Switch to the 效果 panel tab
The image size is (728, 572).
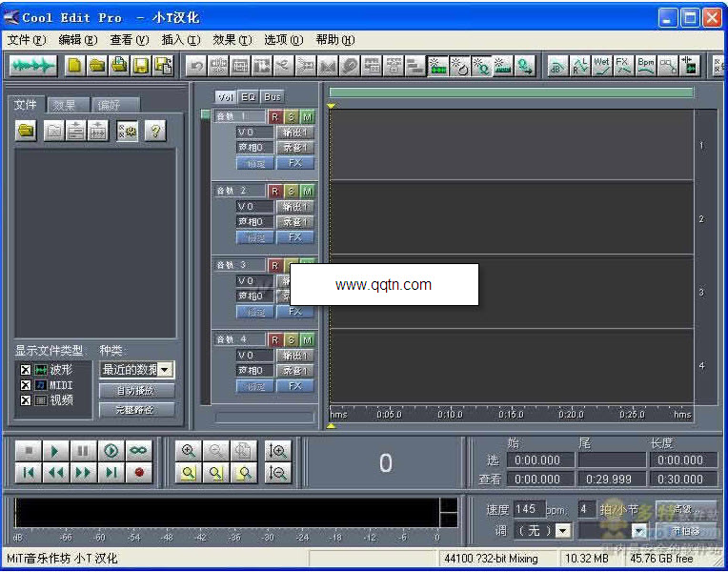[69, 106]
